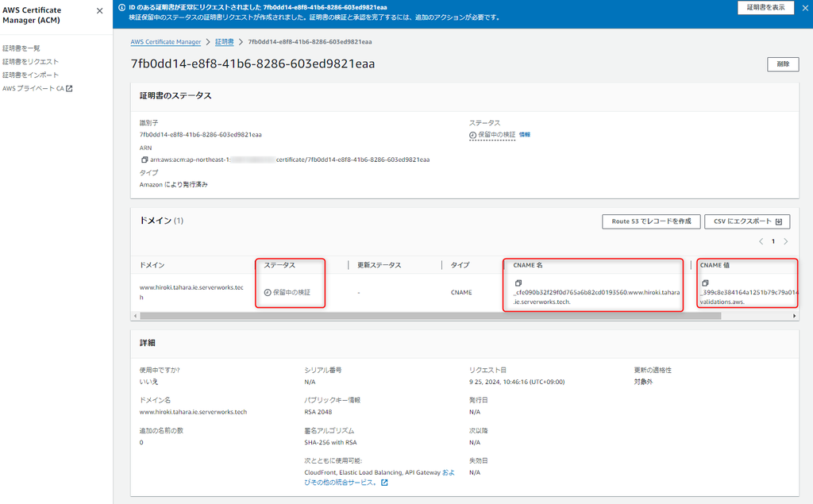Click the scrollbar left arrow in domains table
813x504 pixels.
coord(135,316)
